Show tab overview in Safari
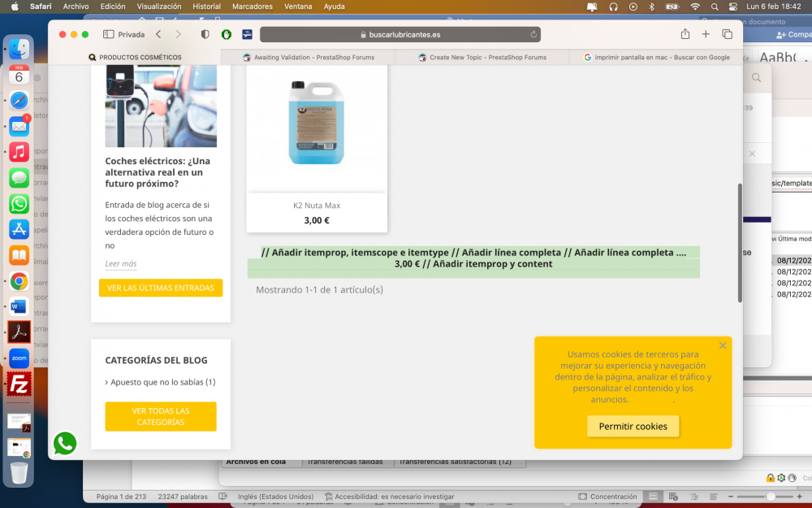The image size is (812, 508). coord(727,34)
